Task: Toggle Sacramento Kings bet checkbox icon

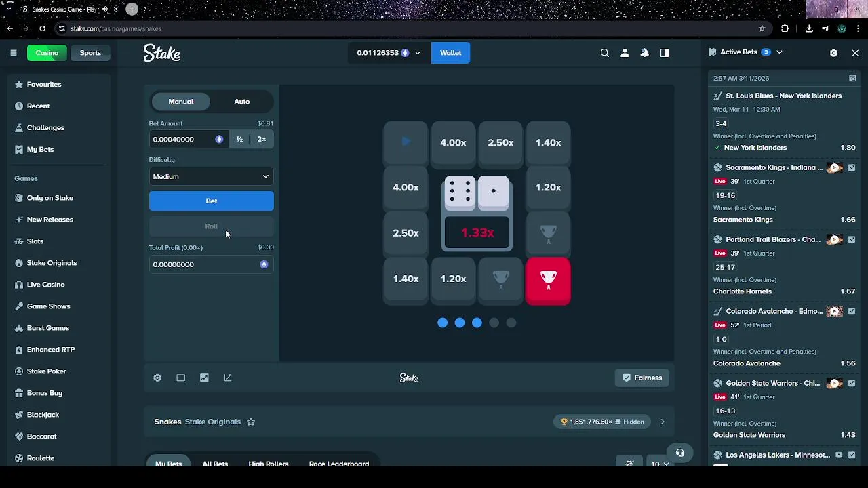Action: pyautogui.click(x=852, y=167)
